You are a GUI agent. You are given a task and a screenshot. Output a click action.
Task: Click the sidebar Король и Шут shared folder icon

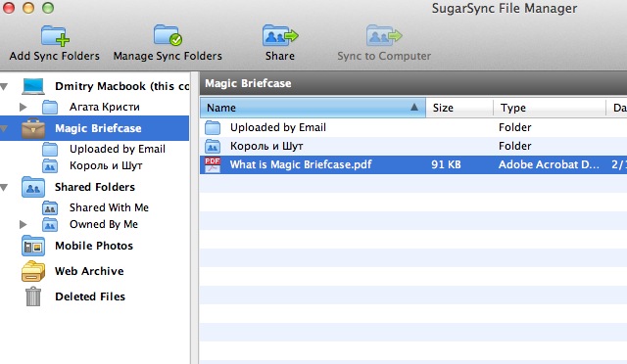click(x=50, y=165)
